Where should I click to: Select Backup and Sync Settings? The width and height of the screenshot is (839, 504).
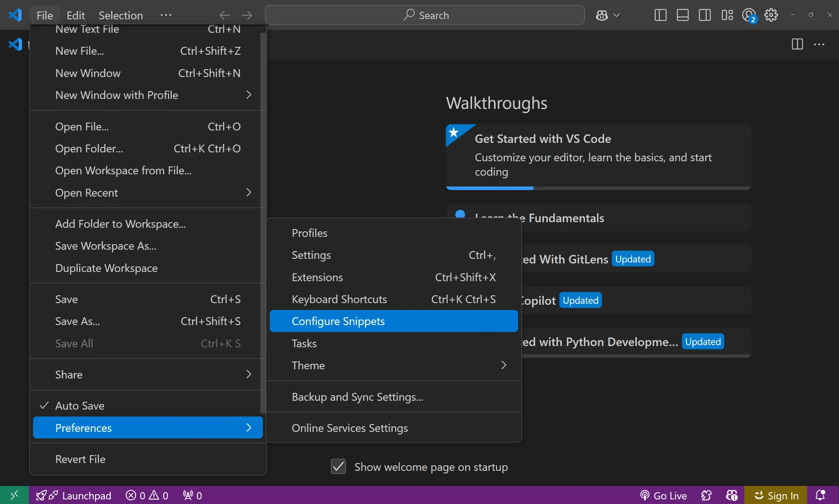coord(394,396)
